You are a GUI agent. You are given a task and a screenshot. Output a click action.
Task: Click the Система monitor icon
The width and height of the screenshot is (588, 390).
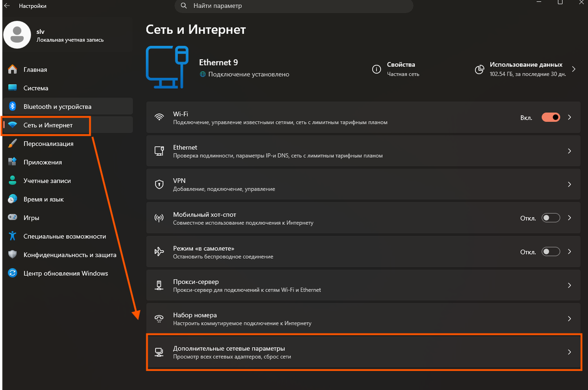13,88
